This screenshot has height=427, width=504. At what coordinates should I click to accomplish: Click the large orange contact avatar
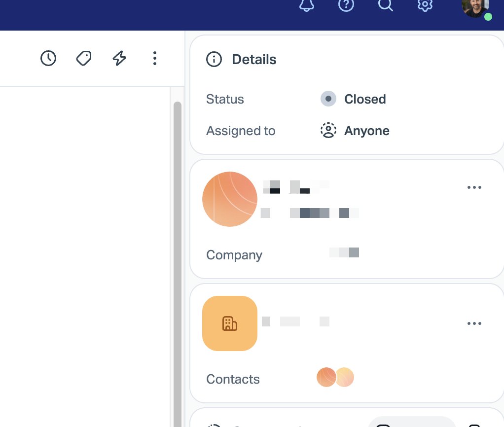pos(230,199)
